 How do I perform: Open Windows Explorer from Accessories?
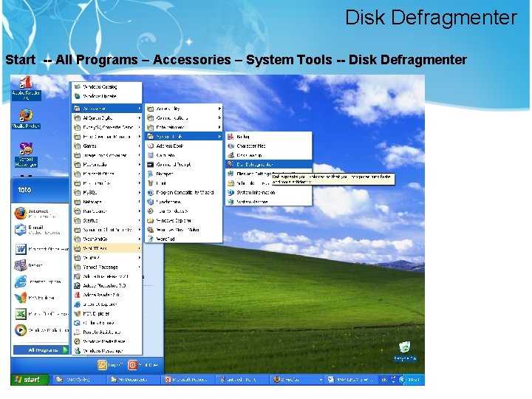(184, 220)
